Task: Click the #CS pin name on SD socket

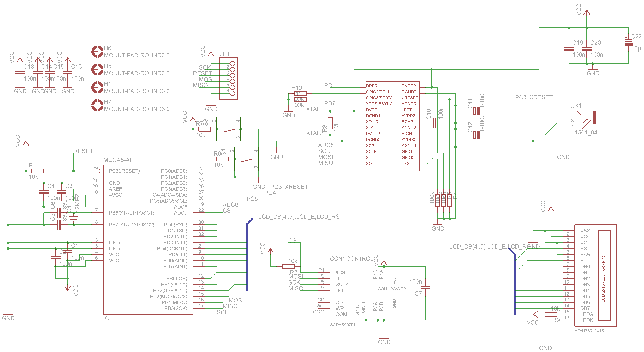Action: [x=340, y=273]
